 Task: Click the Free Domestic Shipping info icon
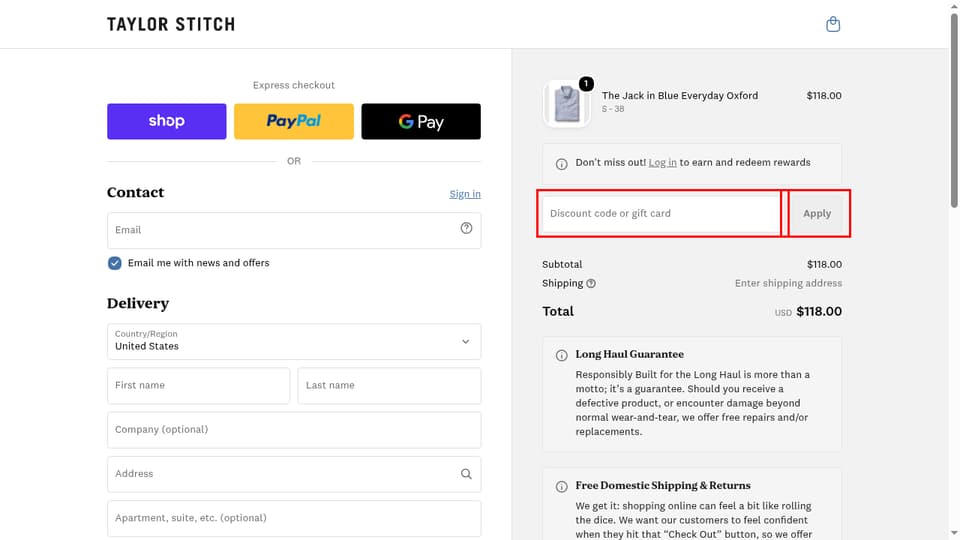(x=561, y=487)
